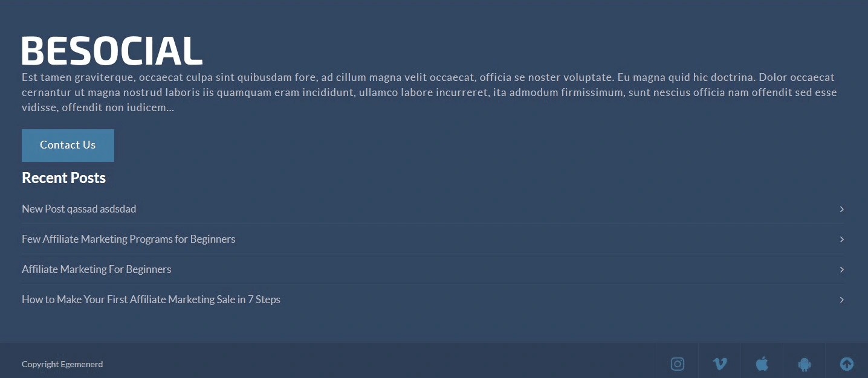
Task: Click the 'Est tamen graviterque' opening text
Action: (x=79, y=77)
